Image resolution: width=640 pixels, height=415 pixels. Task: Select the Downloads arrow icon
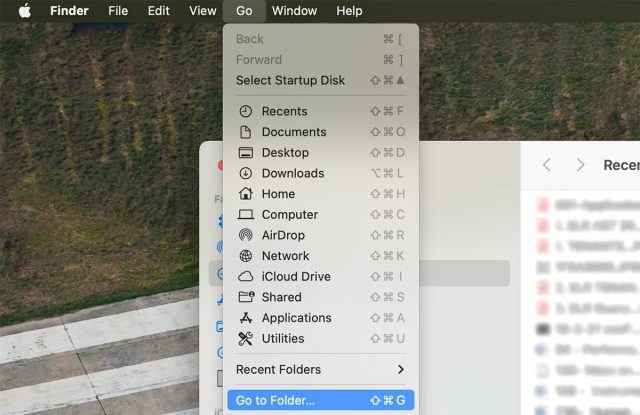click(x=245, y=173)
